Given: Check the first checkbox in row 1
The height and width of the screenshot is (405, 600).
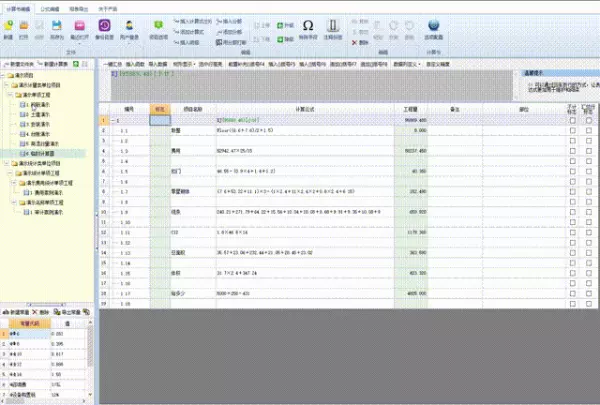Looking at the screenshot, I should (572, 121).
